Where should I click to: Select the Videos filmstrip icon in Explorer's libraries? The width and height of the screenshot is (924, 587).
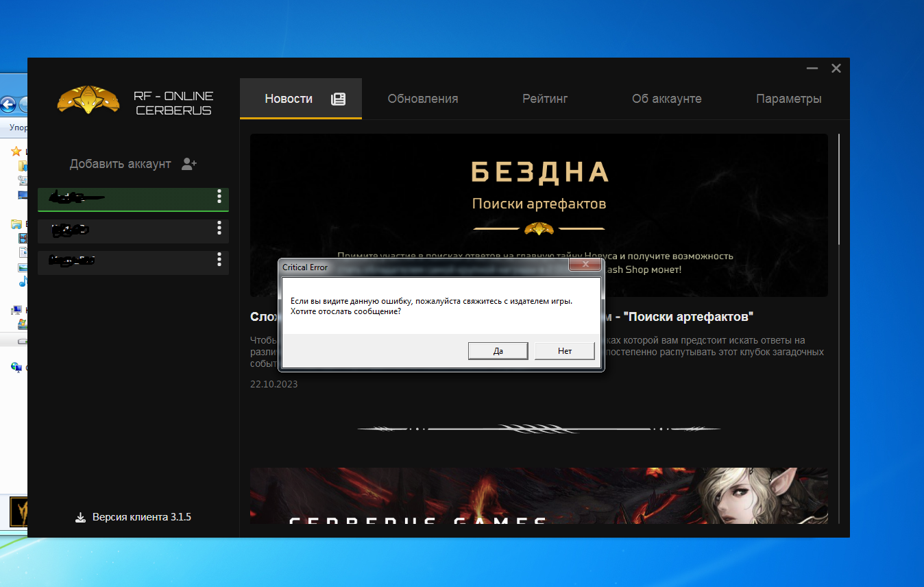pyautogui.click(x=23, y=238)
